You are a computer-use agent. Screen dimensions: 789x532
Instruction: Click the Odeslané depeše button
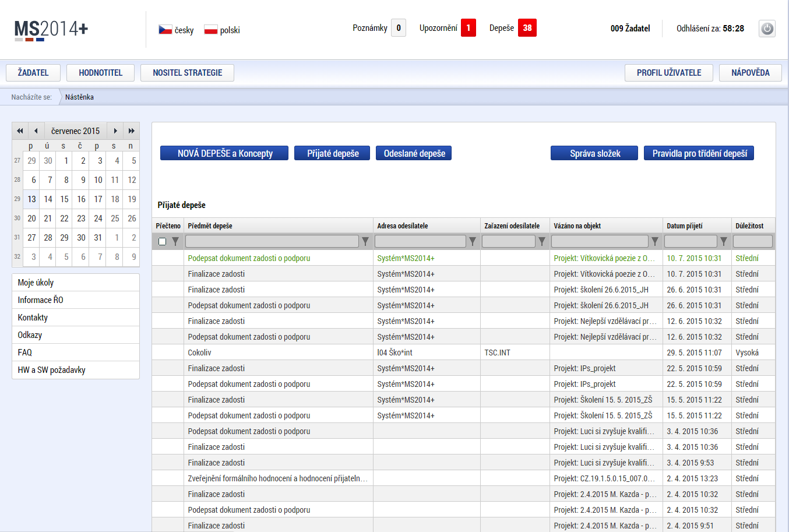[414, 153]
